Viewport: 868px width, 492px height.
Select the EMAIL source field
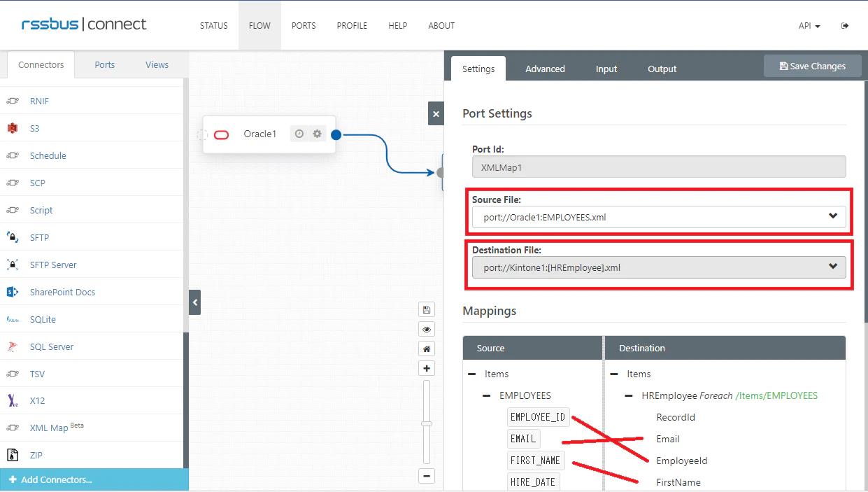click(523, 439)
